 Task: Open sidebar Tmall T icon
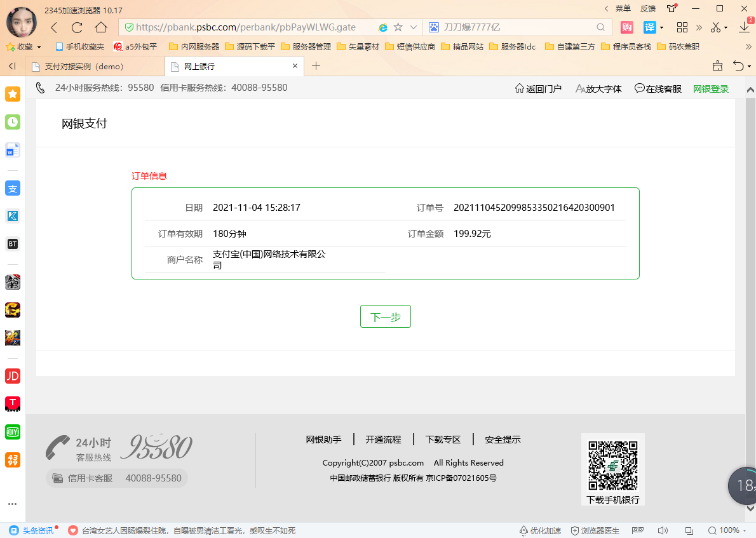[x=13, y=404]
